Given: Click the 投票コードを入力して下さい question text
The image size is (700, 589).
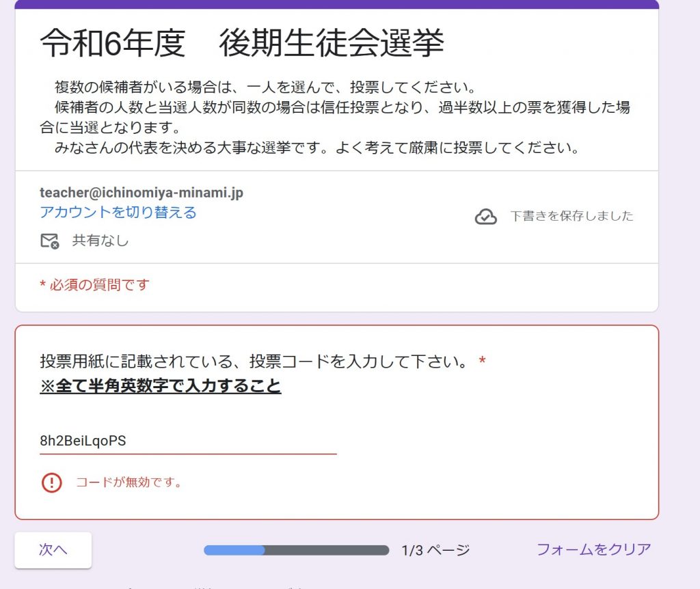Looking at the screenshot, I should point(254,361).
